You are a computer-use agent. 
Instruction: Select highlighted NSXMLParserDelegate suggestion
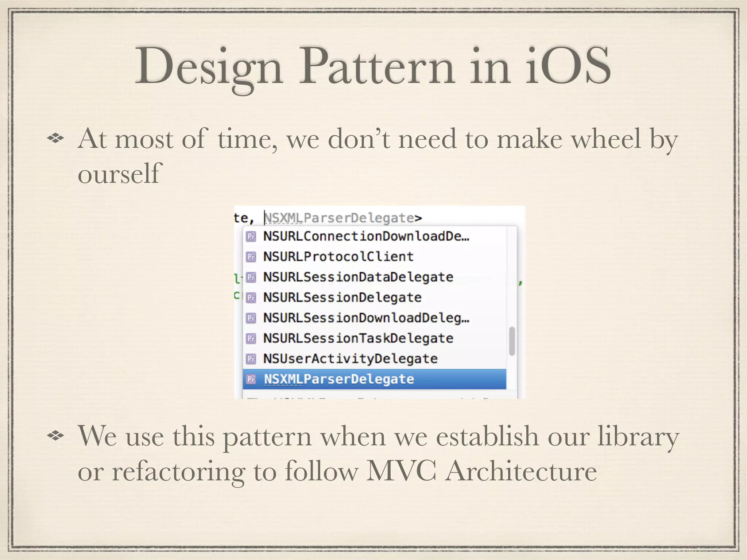pyautogui.click(x=375, y=379)
